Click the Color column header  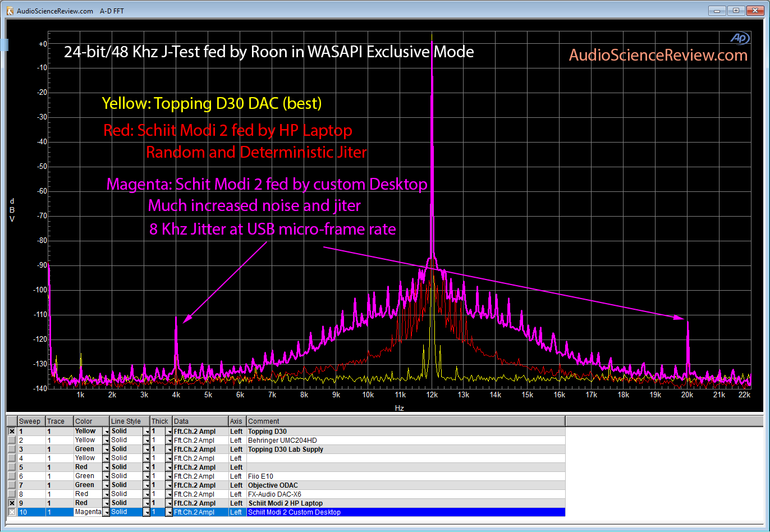91,421
